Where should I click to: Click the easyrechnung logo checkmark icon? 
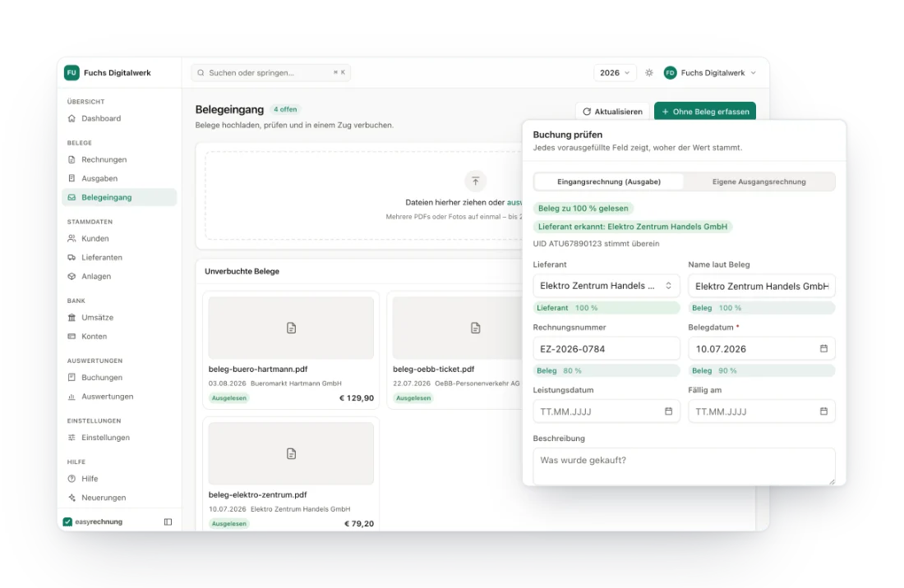[x=67, y=521]
